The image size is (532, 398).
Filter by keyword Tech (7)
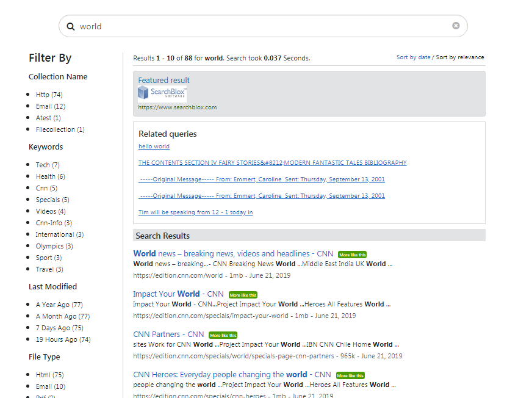coord(48,165)
